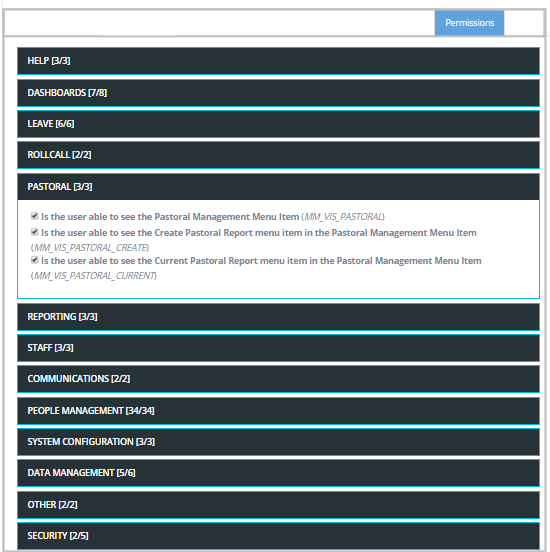Screen dimensions: 550x552
Task: Expand the SECURITY [2/5] section
Action: click(x=278, y=536)
